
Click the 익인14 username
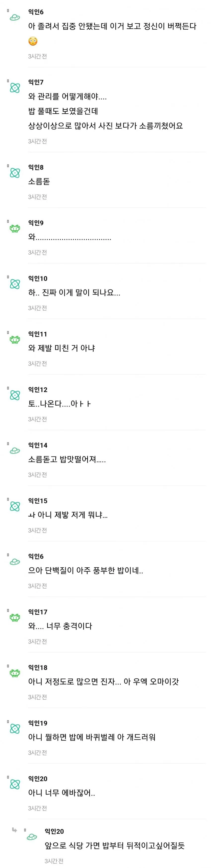point(38,445)
